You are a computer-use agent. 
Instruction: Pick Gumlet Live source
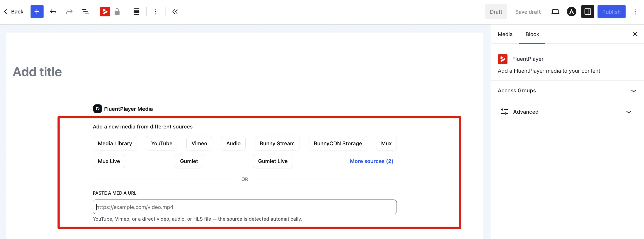point(273,161)
